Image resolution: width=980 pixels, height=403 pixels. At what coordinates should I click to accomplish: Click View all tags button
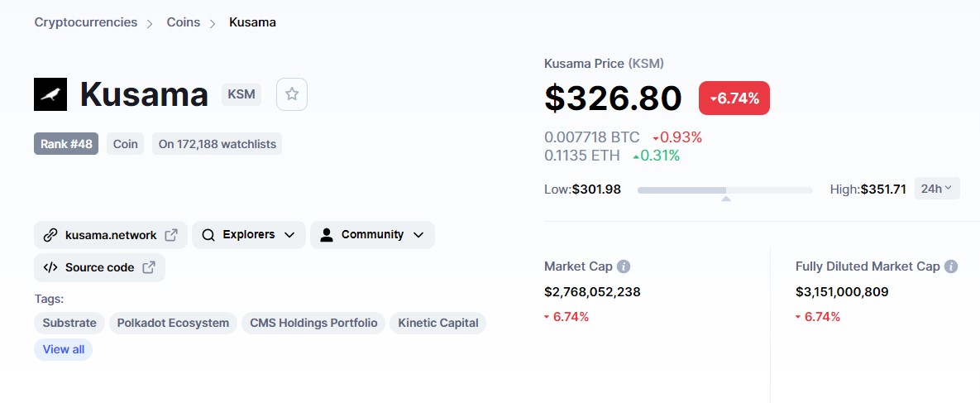click(64, 349)
